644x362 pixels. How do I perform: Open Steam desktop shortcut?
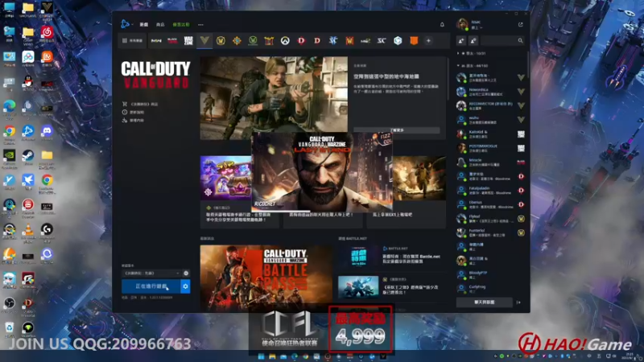coord(28,157)
